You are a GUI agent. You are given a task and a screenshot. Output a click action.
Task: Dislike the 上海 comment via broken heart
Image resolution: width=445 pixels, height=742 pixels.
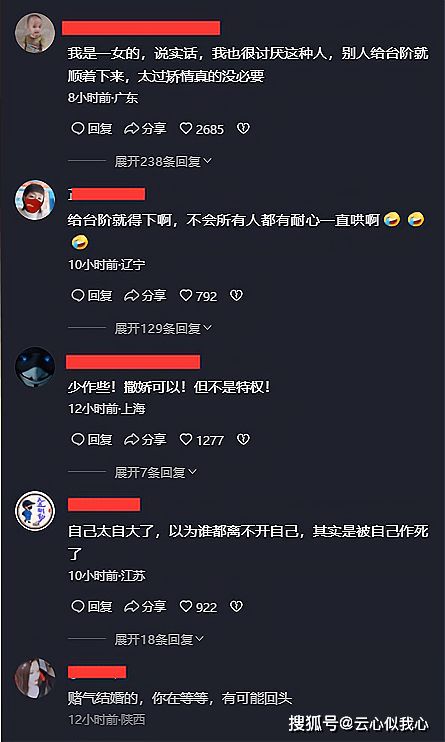pyautogui.click(x=243, y=440)
